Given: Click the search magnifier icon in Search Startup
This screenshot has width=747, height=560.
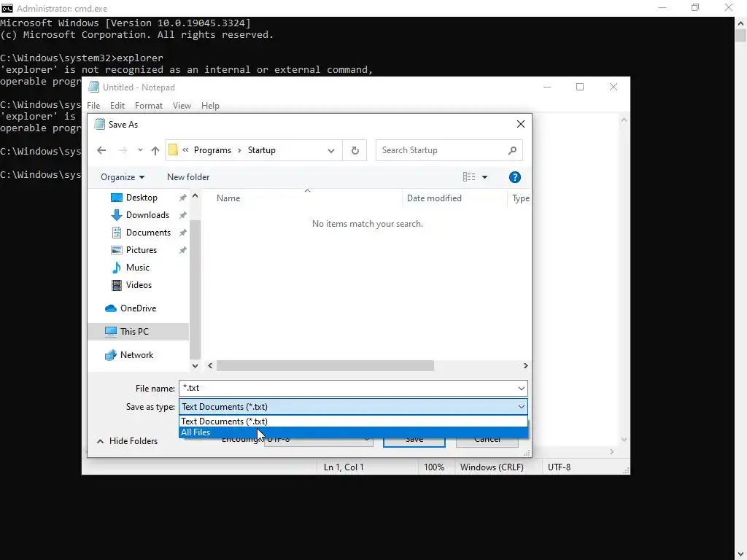Looking at the screenshot, I should pyautogui.click(x=512, y=150).
